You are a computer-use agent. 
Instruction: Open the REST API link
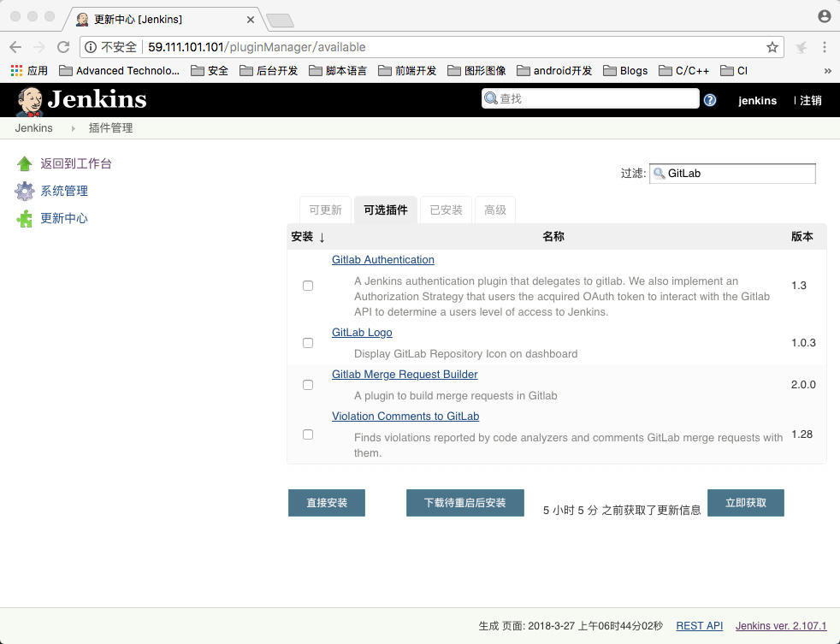click(x=699, y=626)
